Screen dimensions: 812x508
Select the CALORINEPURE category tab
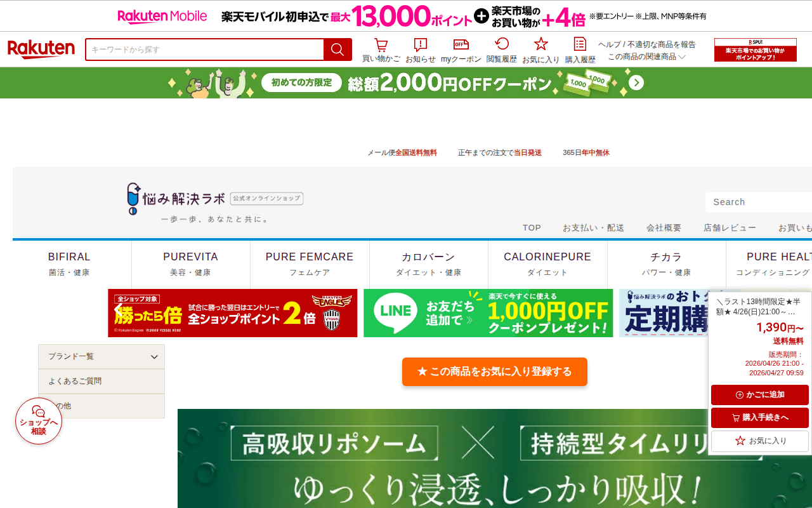(x=547, y=264)
